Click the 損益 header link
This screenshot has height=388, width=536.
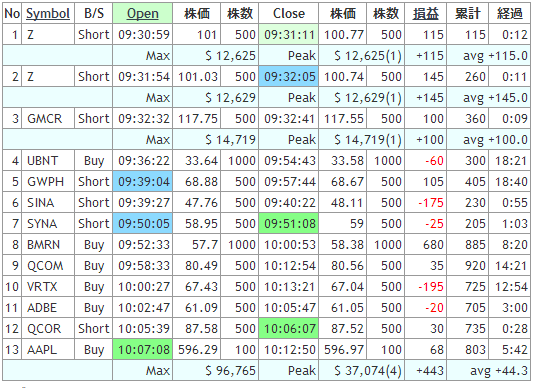[x=426, y=14]
